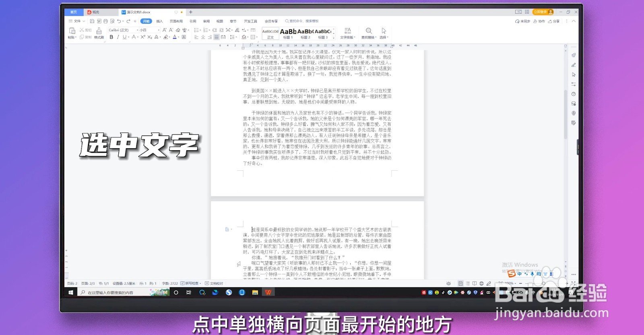Click the Format Painter brush icon
Viewport: 644px width, 335px height.
tap(99, 31)
